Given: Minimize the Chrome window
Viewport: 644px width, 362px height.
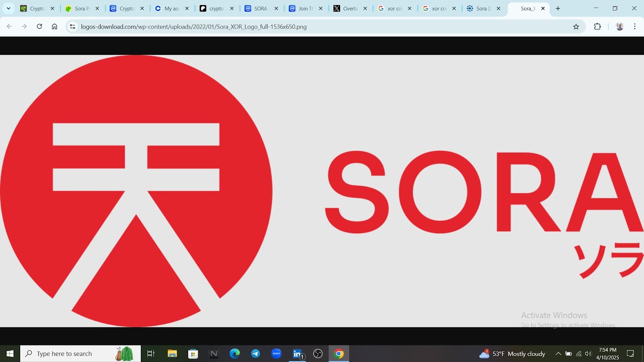Looking at the screenshot, I should (596, 9).
